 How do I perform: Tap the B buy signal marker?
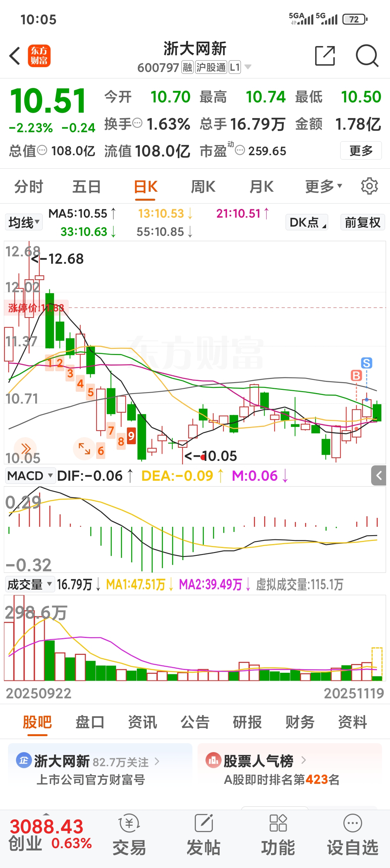(x=356, y=375)
